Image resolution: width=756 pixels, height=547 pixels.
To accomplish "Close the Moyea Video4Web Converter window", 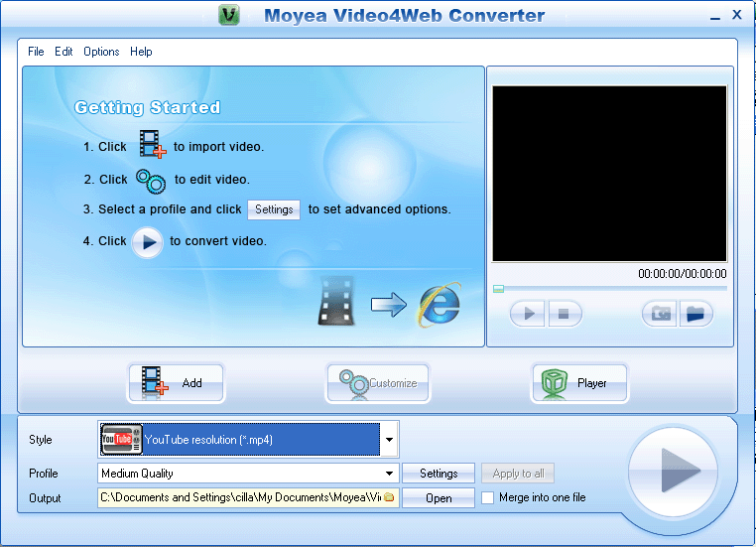I will (737, 15).
